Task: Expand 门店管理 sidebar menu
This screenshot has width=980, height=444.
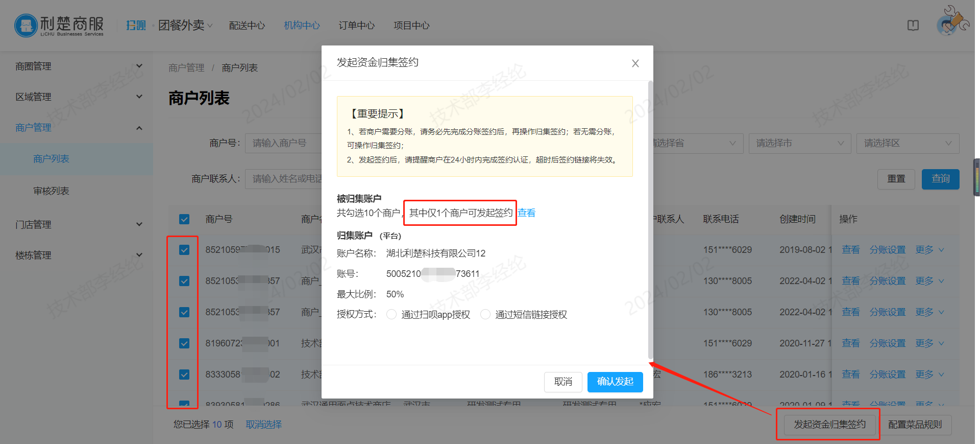Action: pos(77,224)
